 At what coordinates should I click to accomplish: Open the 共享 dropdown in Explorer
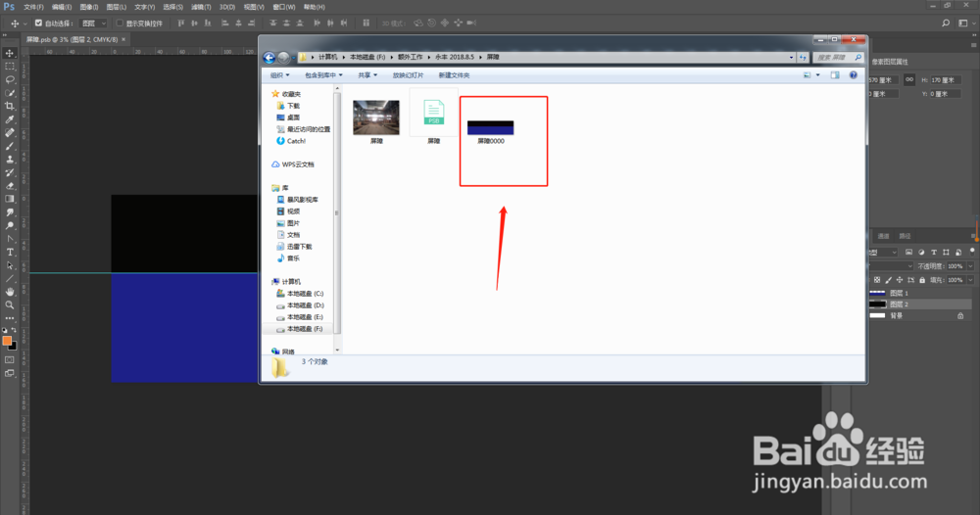pyautogui.click(x=367, y=75)
